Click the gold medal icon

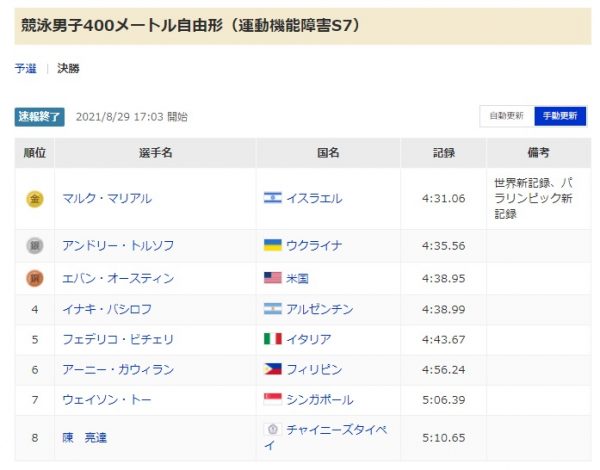tap(35, 199)
